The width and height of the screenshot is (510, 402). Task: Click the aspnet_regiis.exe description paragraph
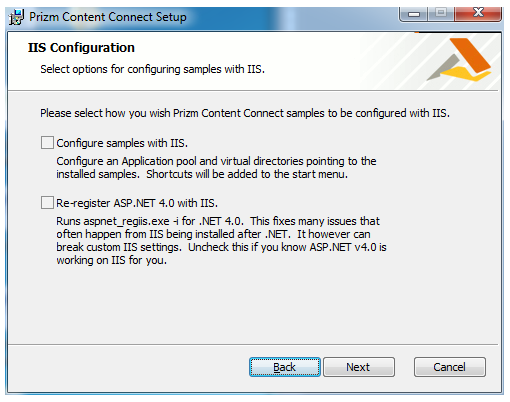click(221, 241)
